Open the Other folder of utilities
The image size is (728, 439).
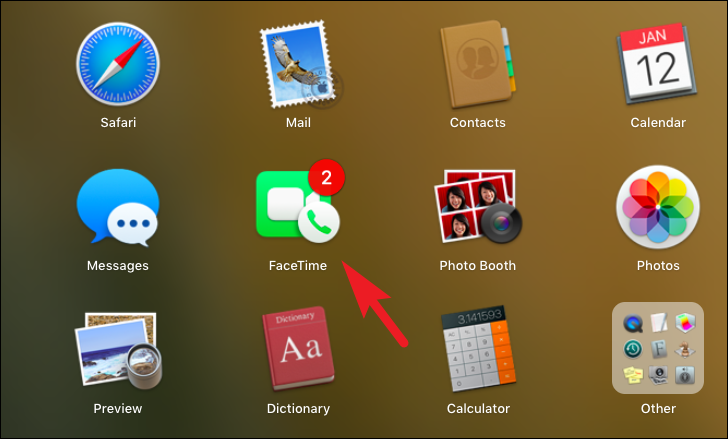click(x=658, y=348)
